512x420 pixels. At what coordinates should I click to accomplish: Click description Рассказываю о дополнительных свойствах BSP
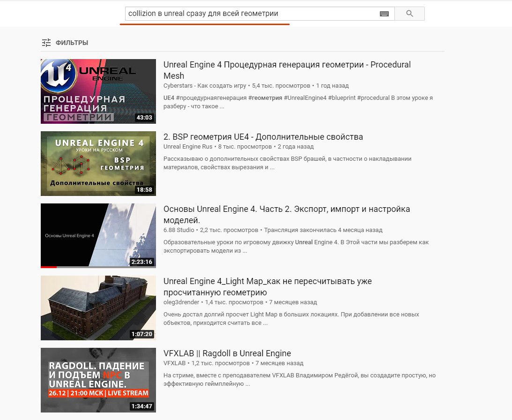point(287,163)
